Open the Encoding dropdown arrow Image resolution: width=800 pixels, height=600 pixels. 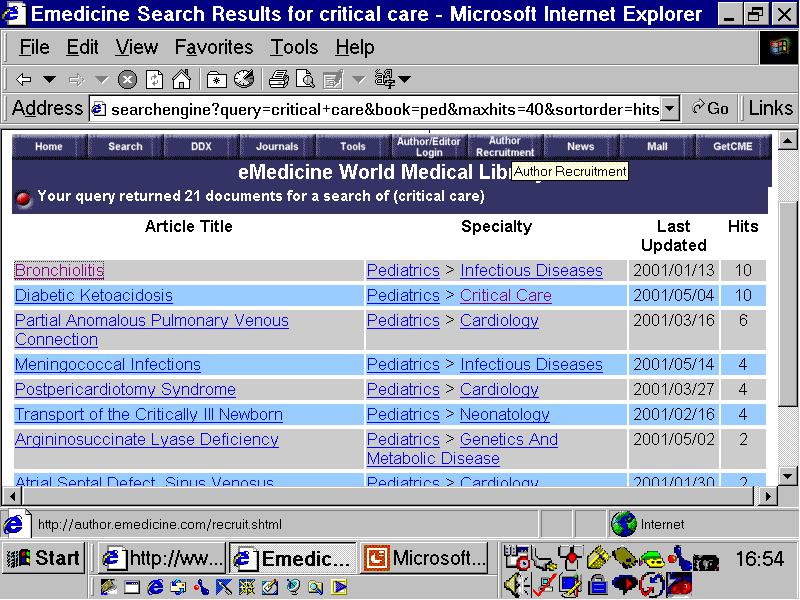click(405, 80)
